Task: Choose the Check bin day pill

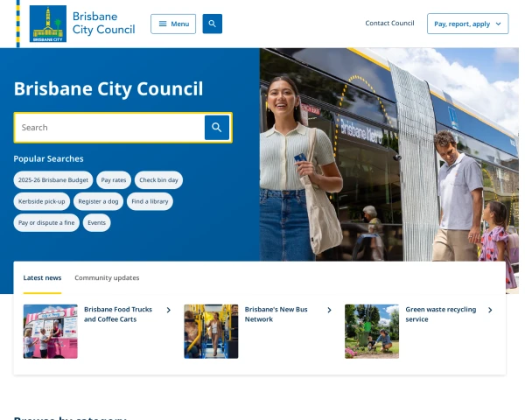Action: click(x=158, y=180)
